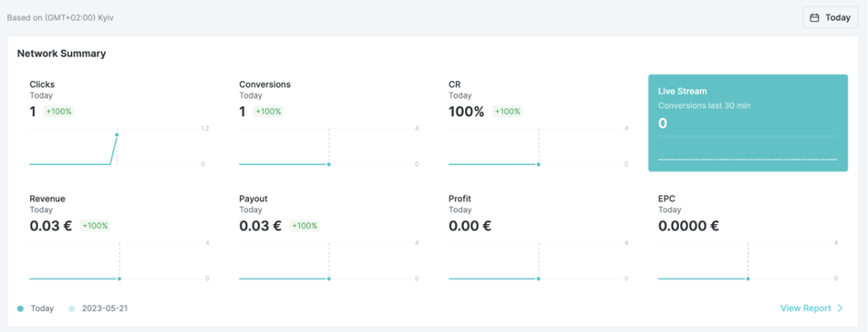The width and height of the screenshot is (868, 332).
Task: Open the View Report link
Action: pos(805,308)
